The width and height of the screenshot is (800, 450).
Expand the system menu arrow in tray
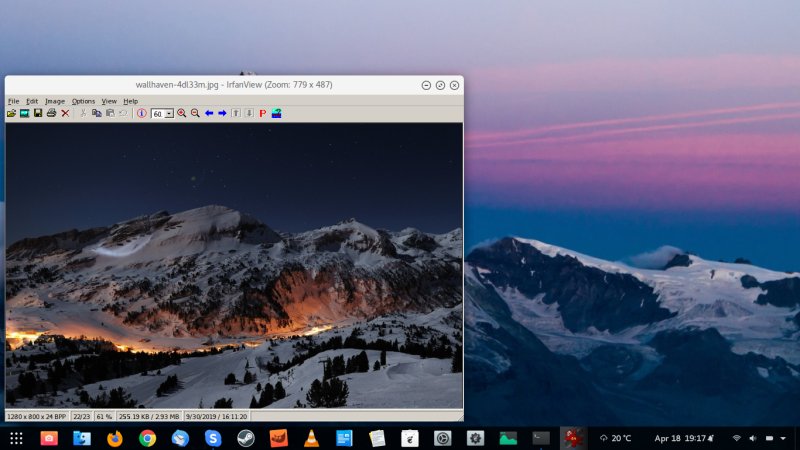click(x=783, y=438)
